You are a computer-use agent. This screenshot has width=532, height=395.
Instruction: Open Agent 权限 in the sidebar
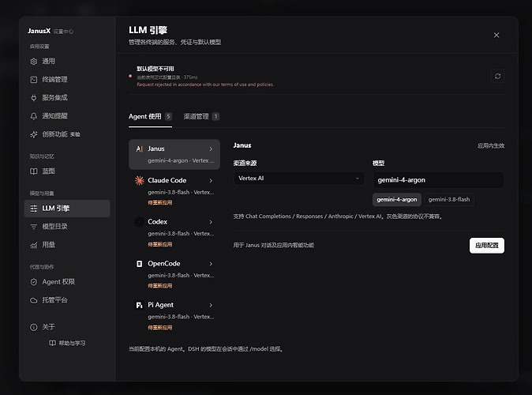pyautogui.click(x=67, y=282)
